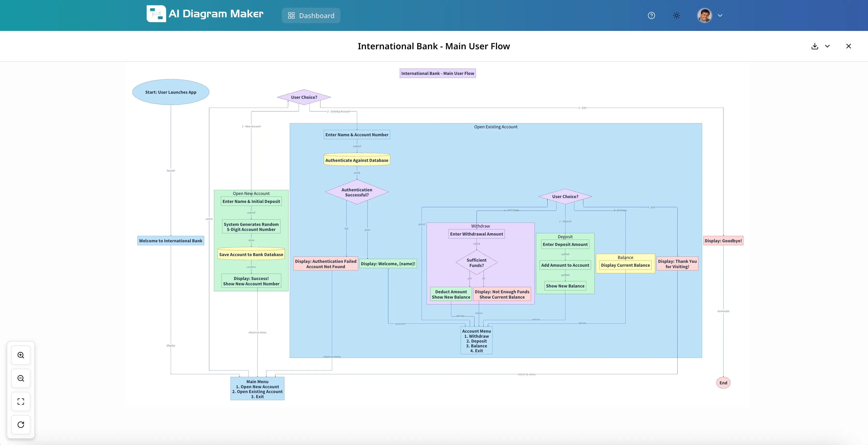Select the Authentication Successful decision node
Image resolution: width=868 pixels, height=445 pixels.
[x=357, y=192]
